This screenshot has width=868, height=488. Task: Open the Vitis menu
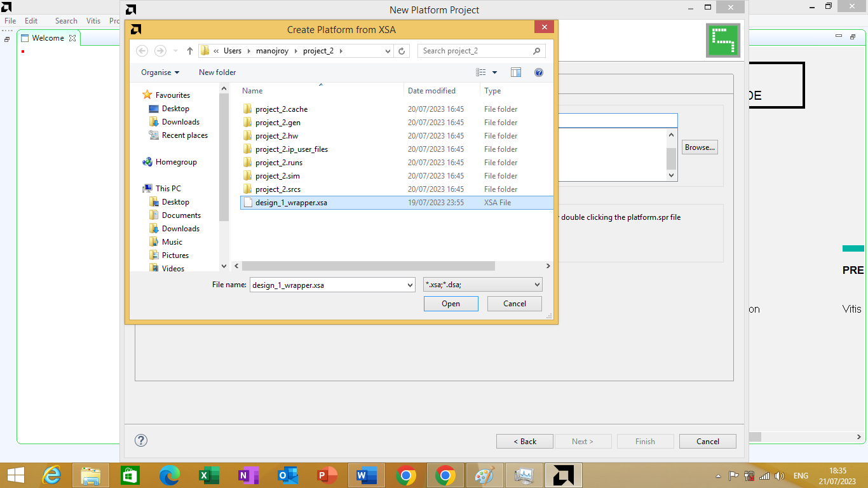[x=93, y=21]
